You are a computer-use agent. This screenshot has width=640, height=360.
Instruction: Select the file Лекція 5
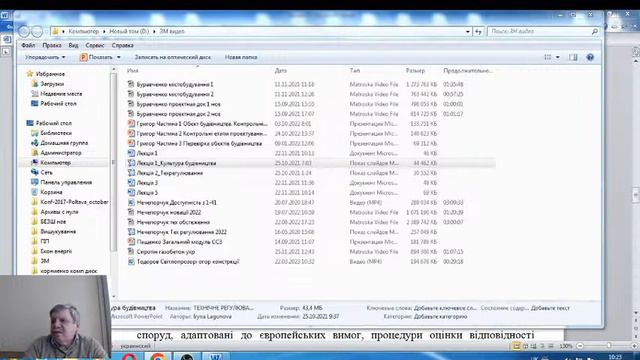point(147,192)
